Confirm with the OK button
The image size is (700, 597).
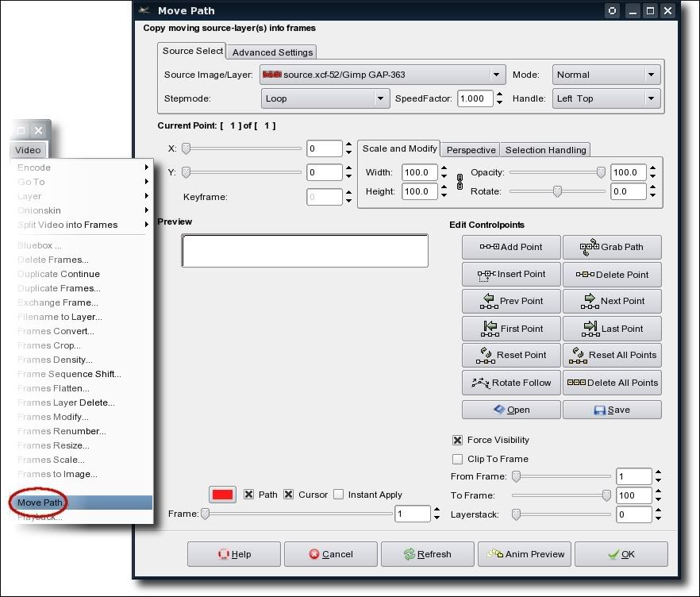click(621, 554)
